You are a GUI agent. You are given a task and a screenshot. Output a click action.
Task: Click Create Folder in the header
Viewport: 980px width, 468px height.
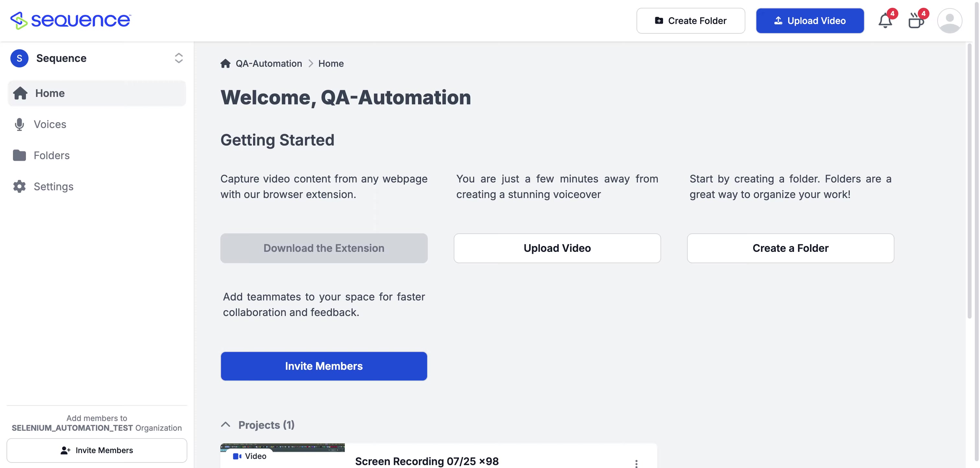pos(691,20)
